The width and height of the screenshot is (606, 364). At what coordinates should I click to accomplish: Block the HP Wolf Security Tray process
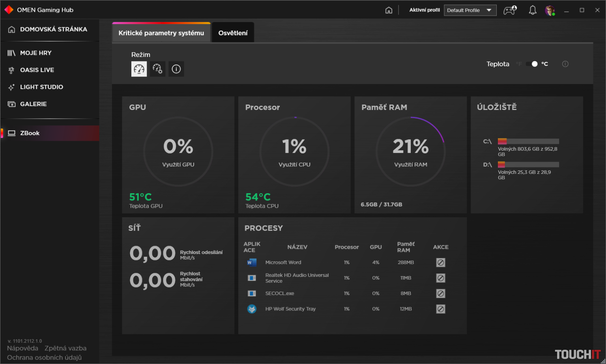pyautogui.click(x=441, y=309)
